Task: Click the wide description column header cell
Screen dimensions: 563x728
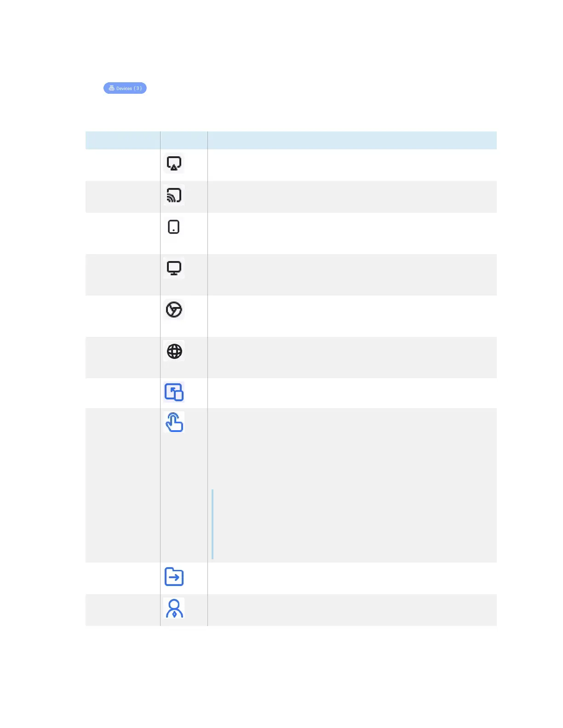Action: (x=352, y=140)
